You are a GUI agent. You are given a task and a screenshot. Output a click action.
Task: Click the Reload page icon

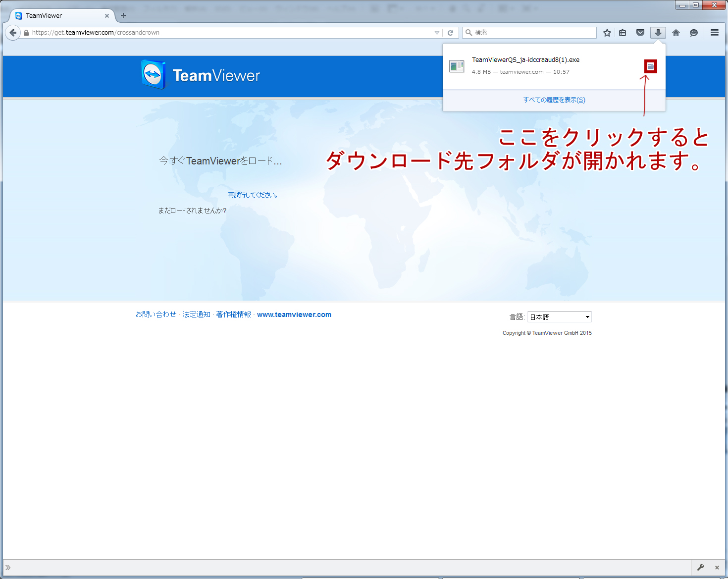pyautogui.click(x=451, y=33)
